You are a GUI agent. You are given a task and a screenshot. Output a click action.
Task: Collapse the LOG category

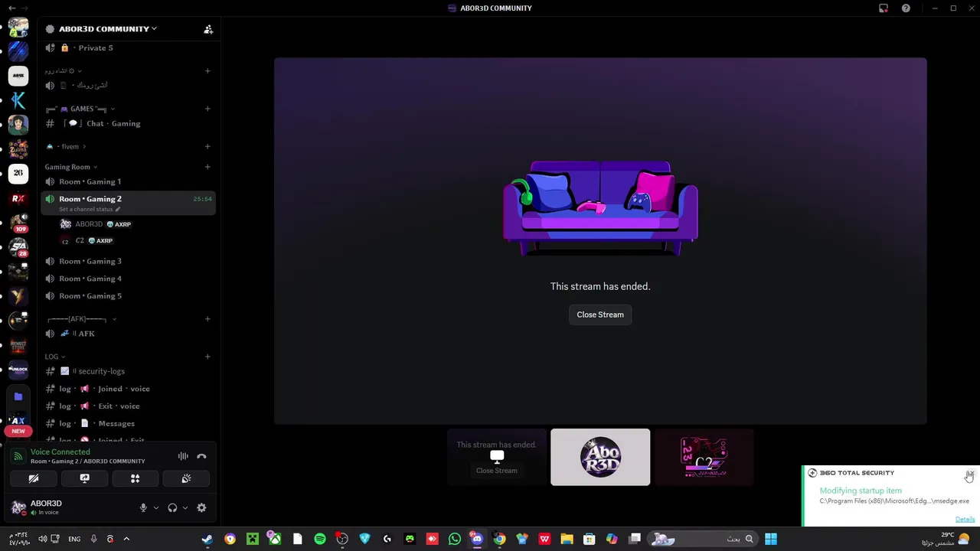[54, 357]
